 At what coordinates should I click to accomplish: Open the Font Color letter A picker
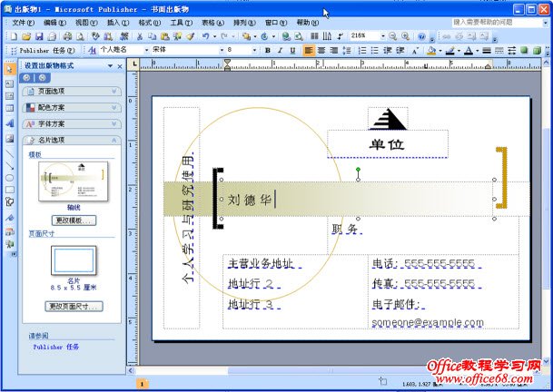point(469,51)
